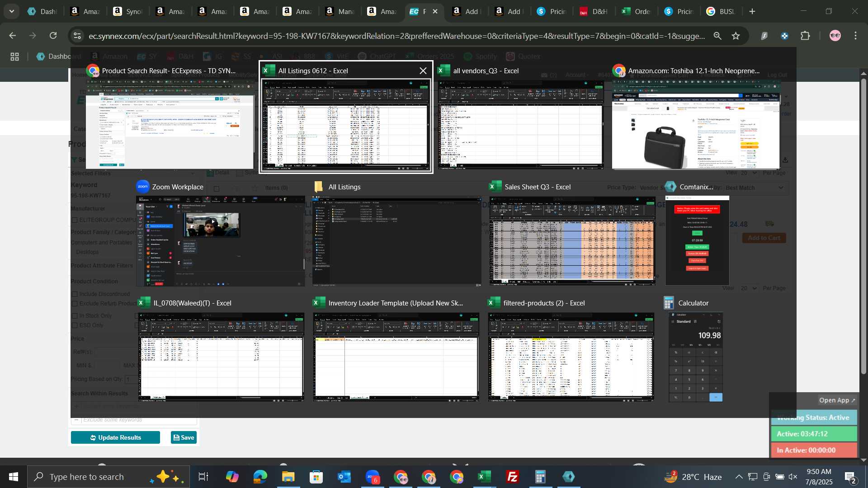Open Copilot from the taskbar
Viewport: 868px width, 488px height.
232,477
